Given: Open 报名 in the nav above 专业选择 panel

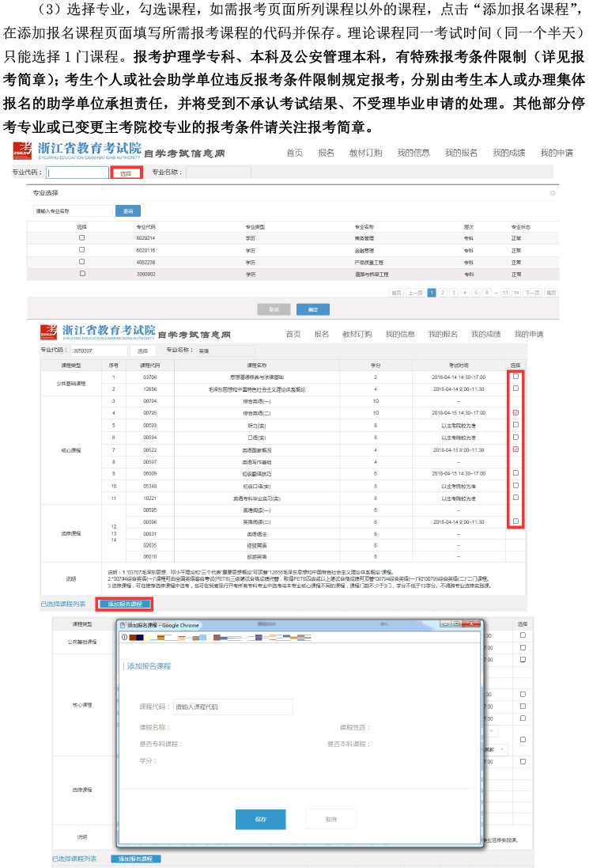Looking at the screenshot, I should pos(326,153).
